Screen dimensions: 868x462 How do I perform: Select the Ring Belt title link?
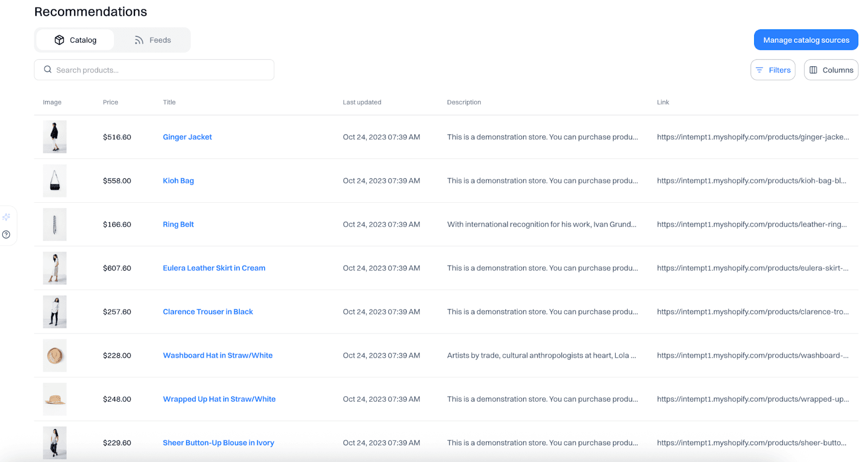(x=178, y=224)
